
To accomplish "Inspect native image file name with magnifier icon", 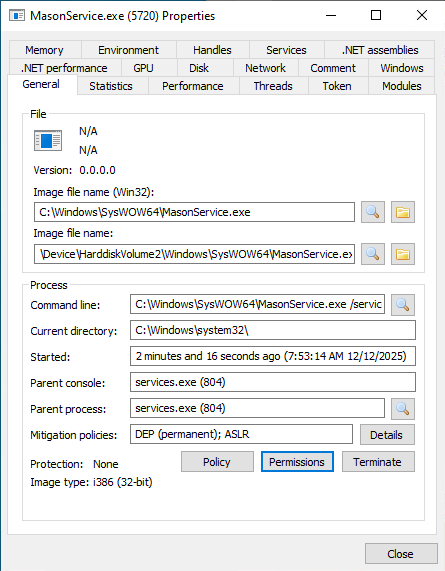I will [x=373, y=254].
